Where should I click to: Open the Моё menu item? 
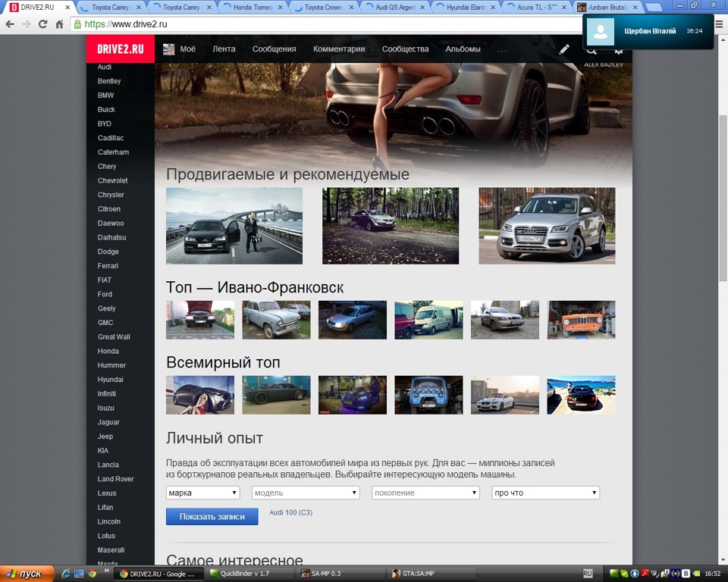[x=187, y=48]
